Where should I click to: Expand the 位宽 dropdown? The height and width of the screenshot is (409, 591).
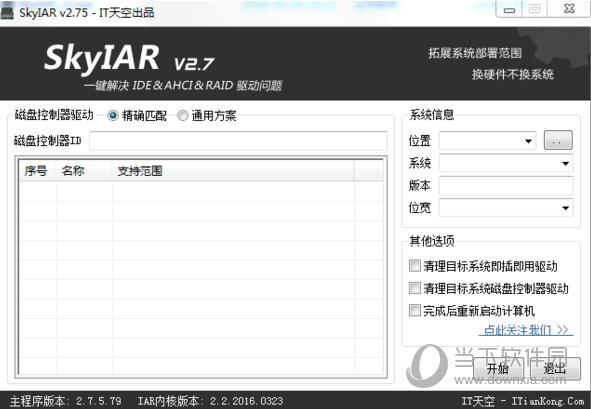(506, 208)
